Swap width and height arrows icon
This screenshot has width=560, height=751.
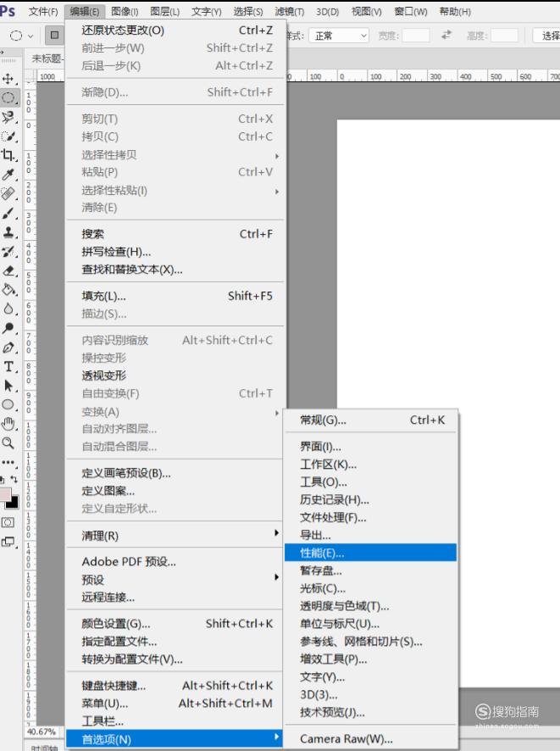tap(446, 35)
